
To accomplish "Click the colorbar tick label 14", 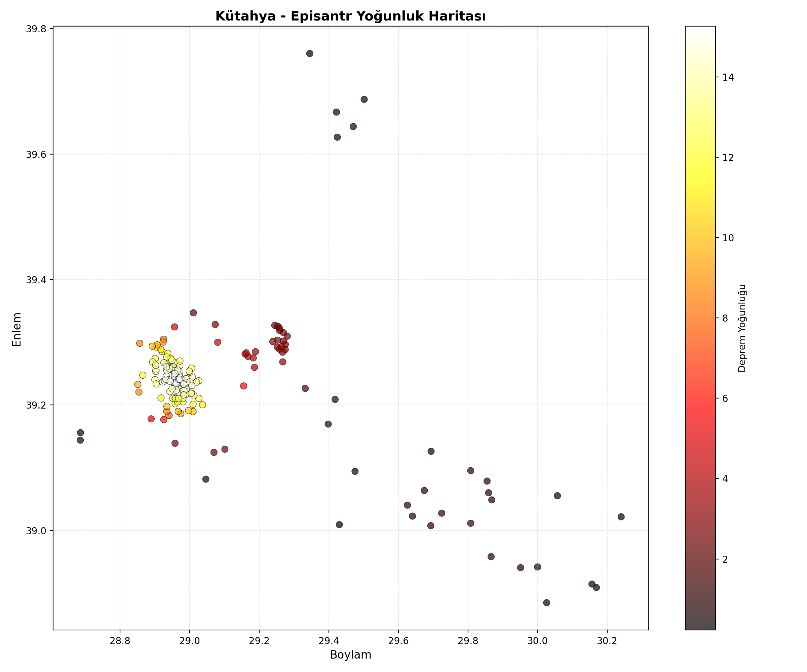I will click(728, 78).
